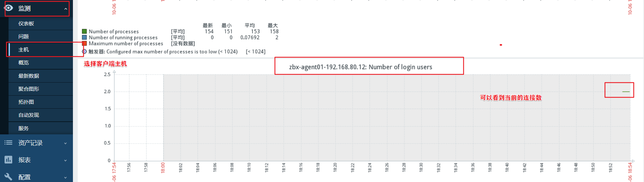Click the '[< 1024]' threshold value
This screenshot has height=182, width=644.
[x=255, y=52]
